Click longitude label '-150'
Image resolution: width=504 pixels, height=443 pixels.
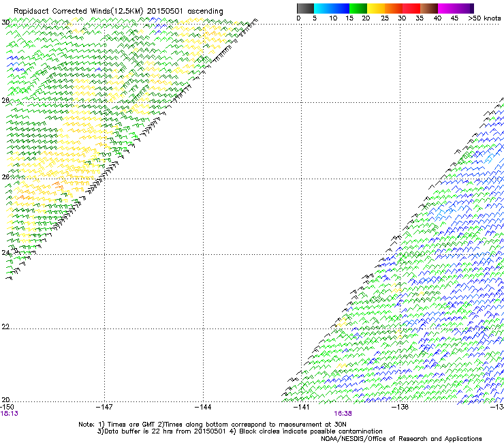pyautogui.click(x=7, y=407)
